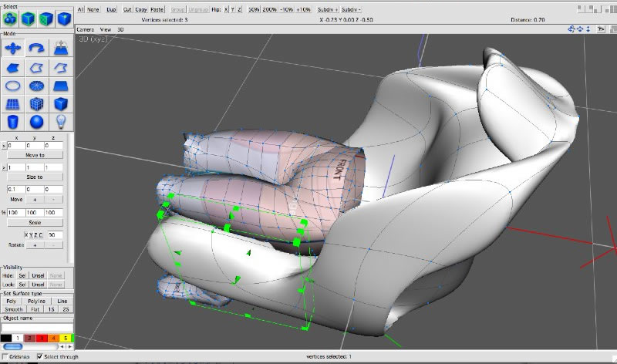
Task: Toggle rotation axis Y
Action: [31, 235]
